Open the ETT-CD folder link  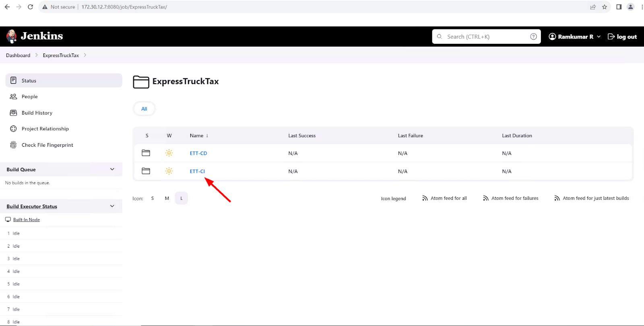[198, 153]
